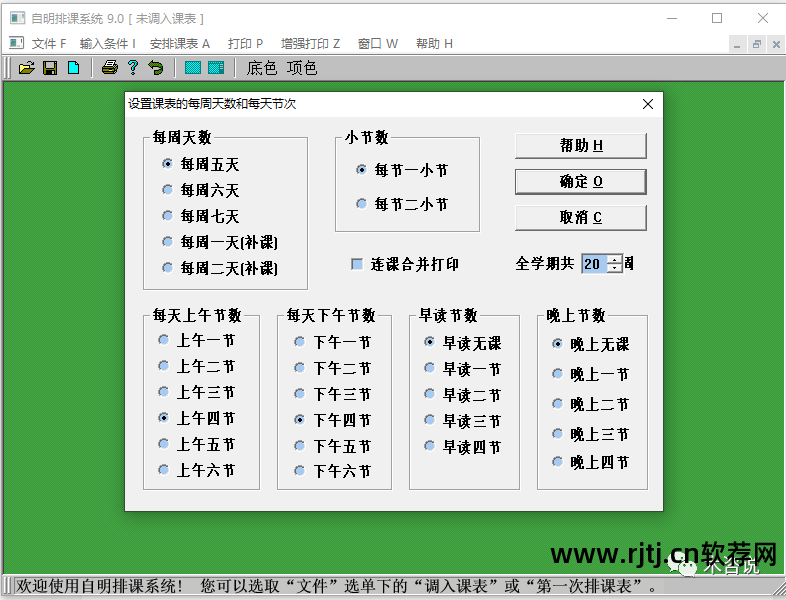Screen dimensions: 786x600
Task: Select 晚上二节 radio option
Action: pos(591,404)
